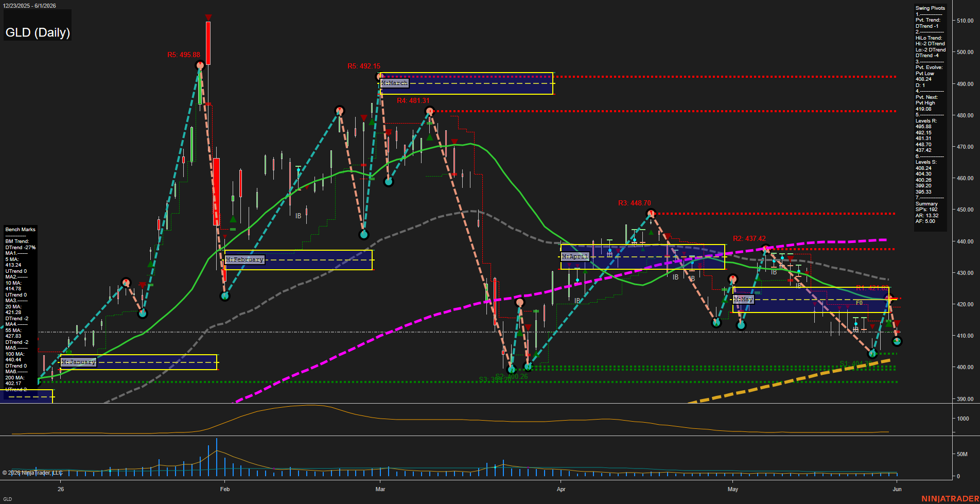Click the swing pivot high marker at 495.88

[200, 65]
